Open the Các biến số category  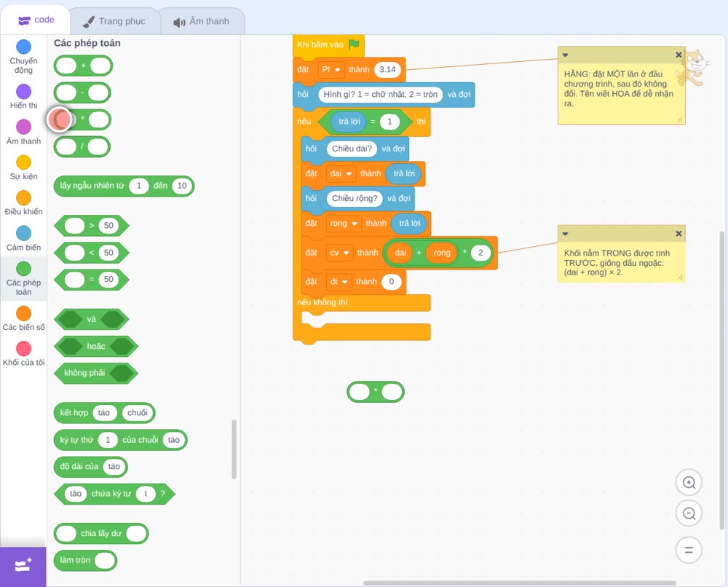point(24,318)
